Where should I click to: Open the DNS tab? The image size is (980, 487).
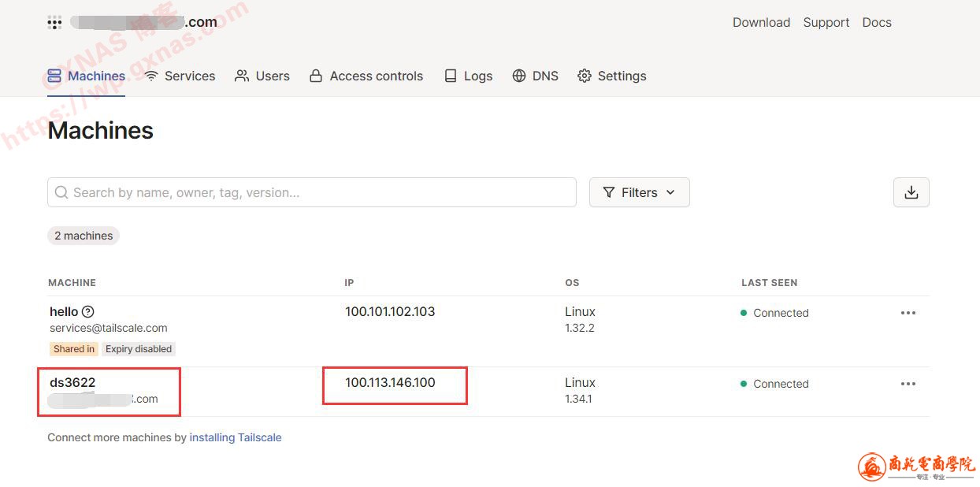(536, 76)
